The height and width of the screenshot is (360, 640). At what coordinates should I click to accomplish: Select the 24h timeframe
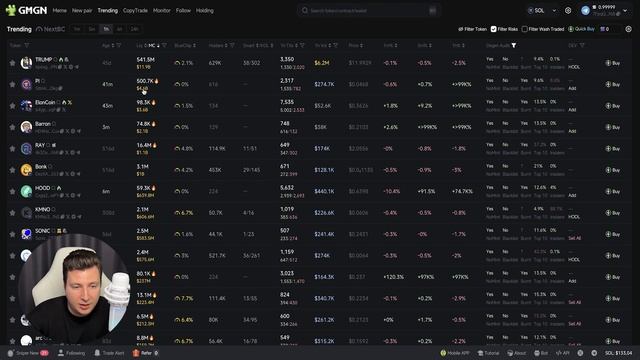[134, 29]
